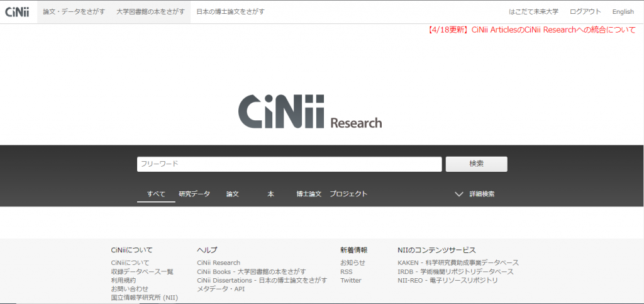The image size is (644, 304).
Task: Click the ヘルプ footer heading
Action: (x=207, y=250)
